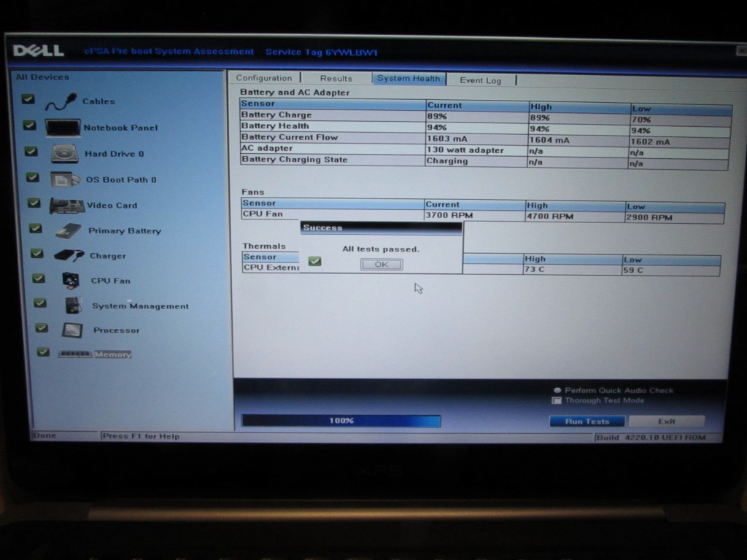Screen dimensions: 747x560
Task: Click the Exit button
Action: pyautogui.click(x=666, y=421)
